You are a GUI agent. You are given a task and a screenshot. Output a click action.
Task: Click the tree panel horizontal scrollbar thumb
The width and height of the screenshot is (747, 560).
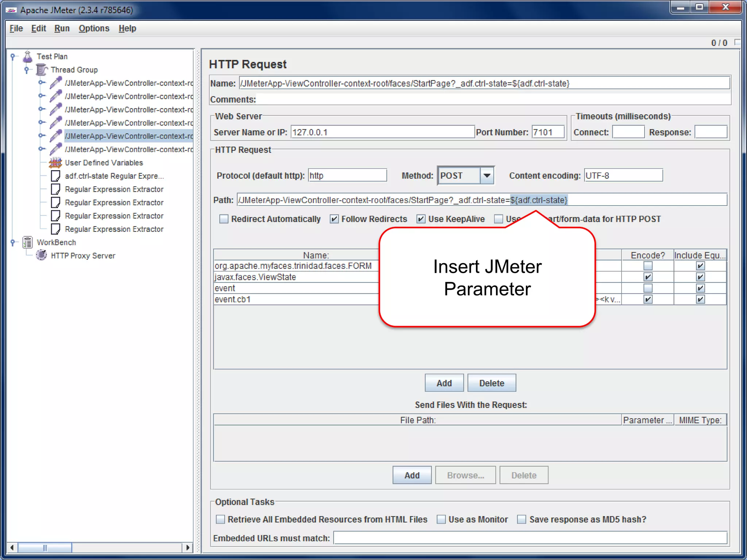pyautogui.click(x=45, y=548)
